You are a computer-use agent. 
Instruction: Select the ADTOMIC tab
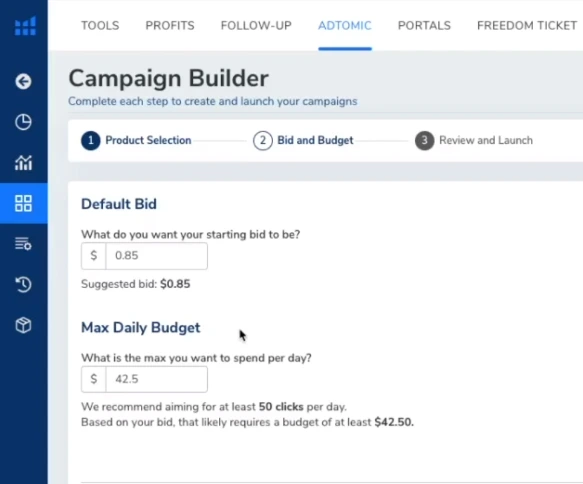pos(345,26)
